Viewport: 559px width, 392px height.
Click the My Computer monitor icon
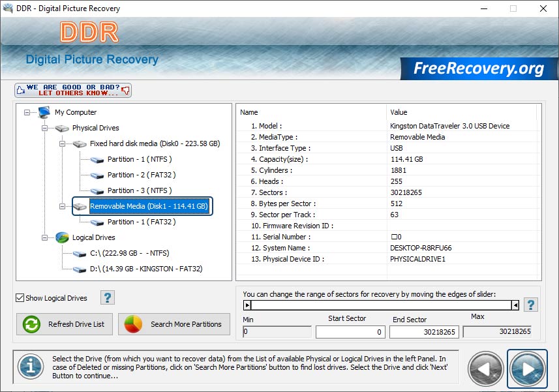pyautogui.click(x=44, y=112)
